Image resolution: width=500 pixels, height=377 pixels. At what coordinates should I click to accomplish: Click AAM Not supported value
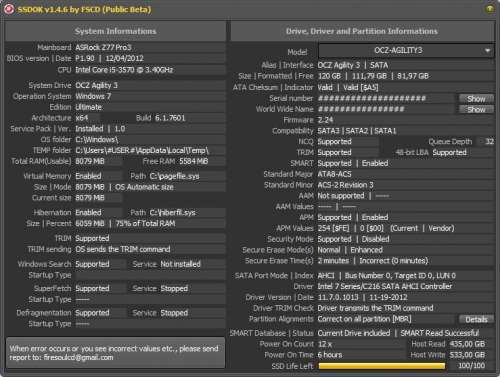click(x=341, y=196)
